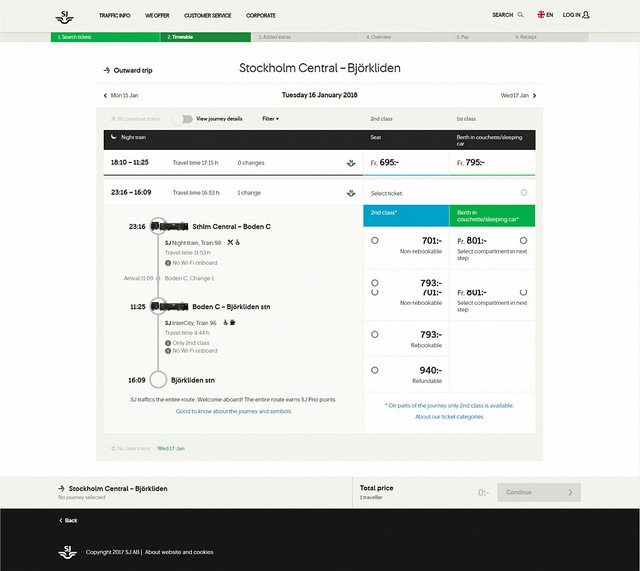
Task: Select the upper 793:- radio button
Action: point(375,282)
